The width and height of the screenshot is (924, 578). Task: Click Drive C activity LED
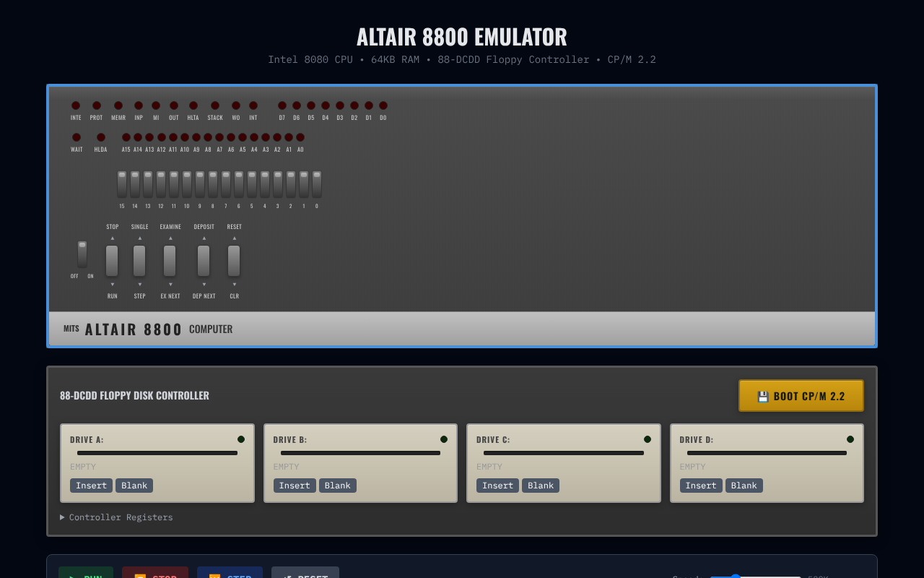point(648,439)
